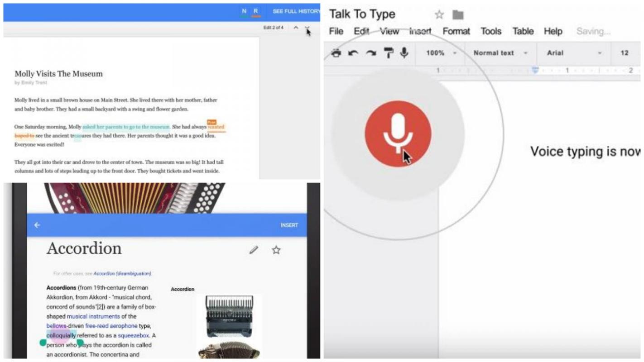
Task: Go back using the left arrow in the blue bar
Action: click(x=37, y=225)
